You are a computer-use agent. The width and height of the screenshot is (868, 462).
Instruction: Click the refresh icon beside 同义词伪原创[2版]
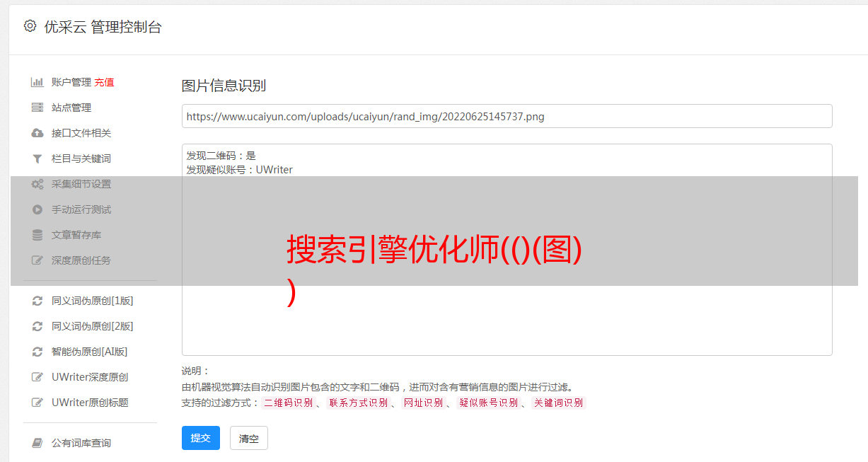point(37,326)
